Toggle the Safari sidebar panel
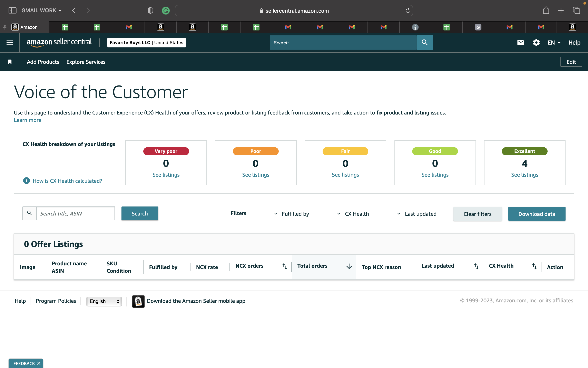Image resolution: width=588 pixels, height=368 pixels. [12, 10]
